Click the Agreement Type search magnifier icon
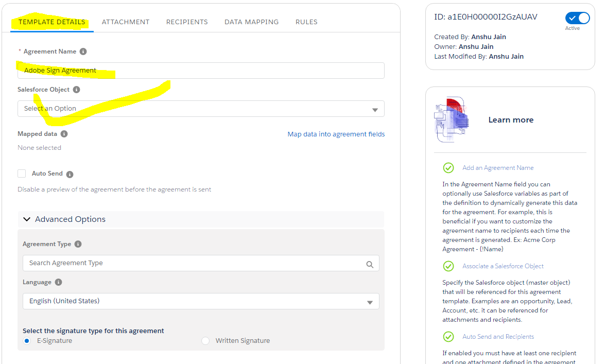Image resolution: width=605 pixels, height=364 pixels. click(x=370, y=265)
